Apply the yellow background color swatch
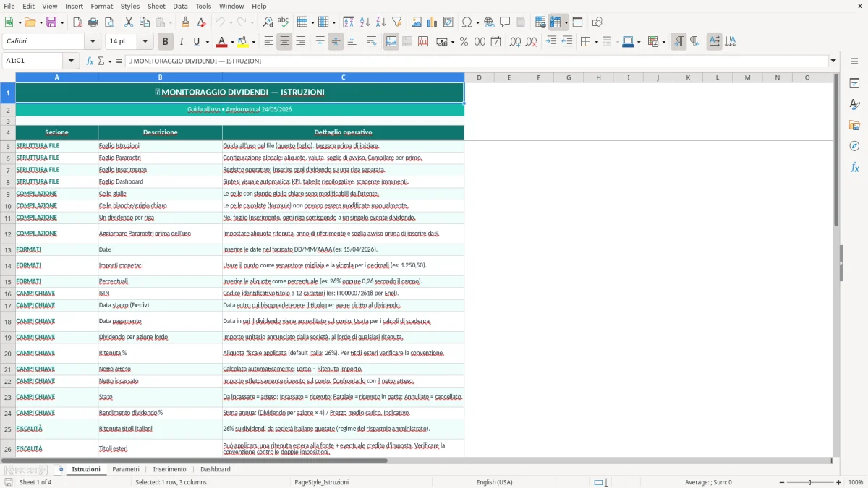This screenshot has height=488, width=868. tap(242, 42)
